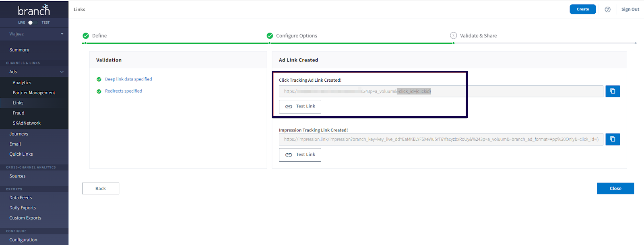
Task: Click the Branch logo
Action: tap(34, 10)
